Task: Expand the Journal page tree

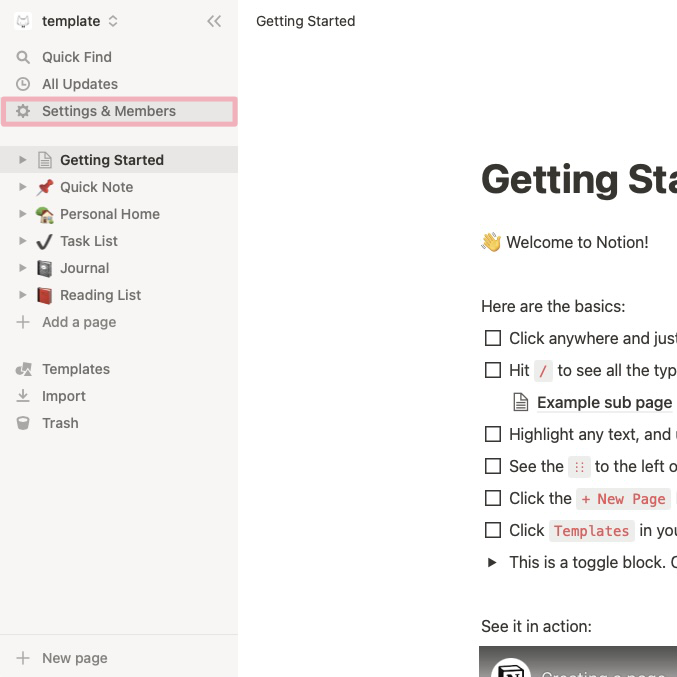Action: [x=22, y=268]
